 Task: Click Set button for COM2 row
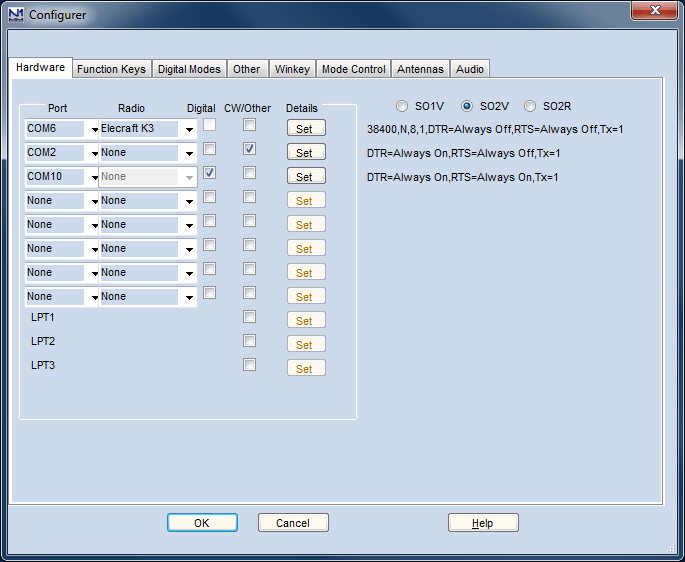(x=306, y=152)
